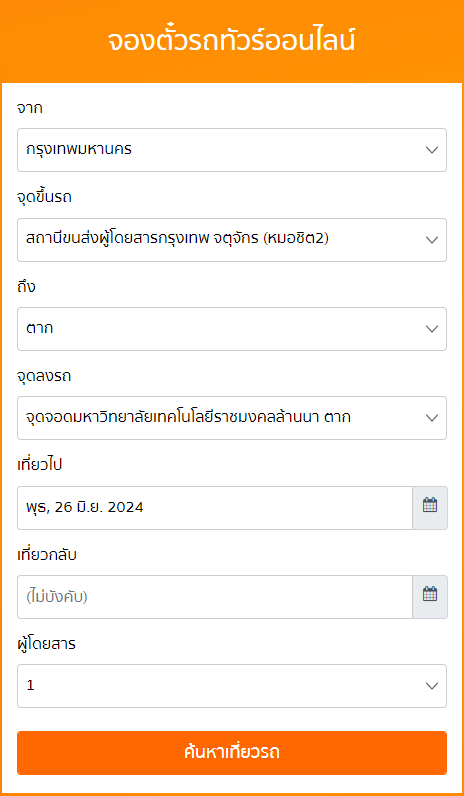This screenshot has height=796, width=464.
Task: Click the จุดขึ้นรถ field label
Action: (x=45, y=197)
